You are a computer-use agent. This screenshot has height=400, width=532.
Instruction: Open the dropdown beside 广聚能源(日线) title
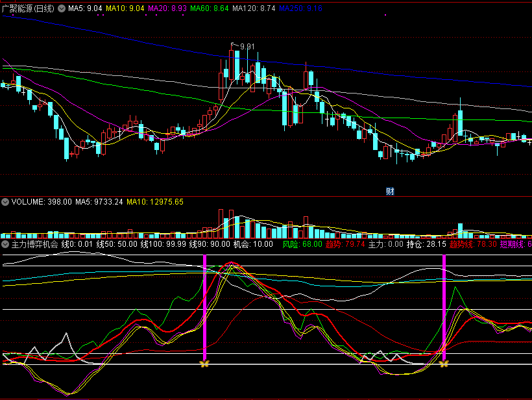click(x=62, y=8)
